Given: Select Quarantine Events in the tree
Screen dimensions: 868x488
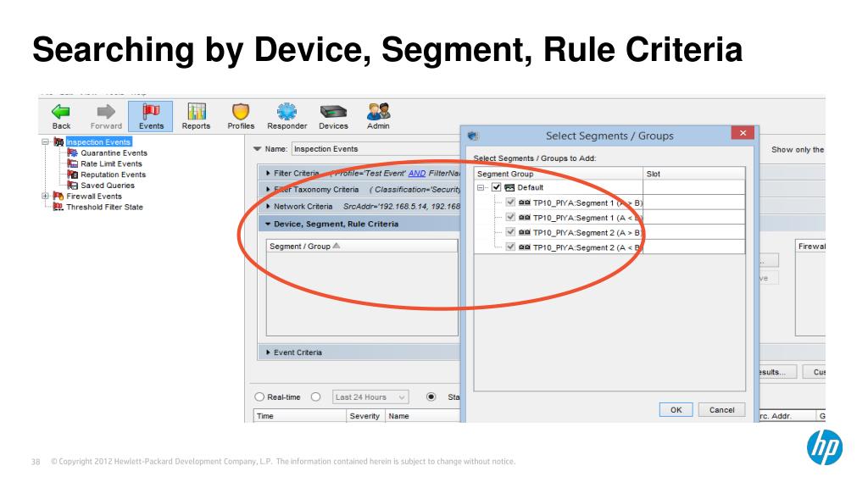Looking at the screenshot, I should (x=114, y=153).
